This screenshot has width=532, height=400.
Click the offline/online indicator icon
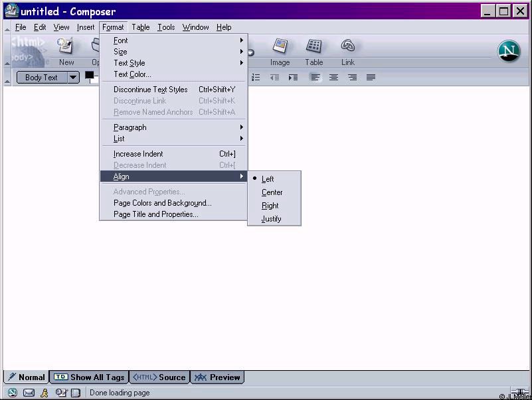[x=519, y=392]
